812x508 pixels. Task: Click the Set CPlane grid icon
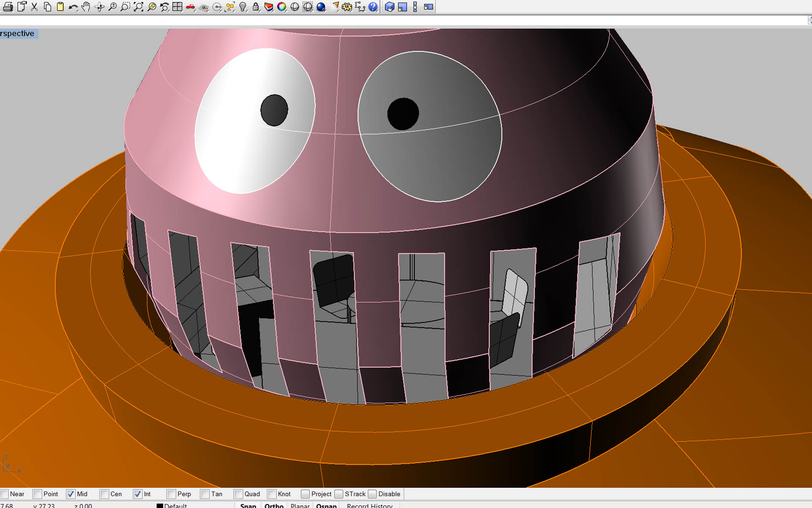(x=204, y=7)
